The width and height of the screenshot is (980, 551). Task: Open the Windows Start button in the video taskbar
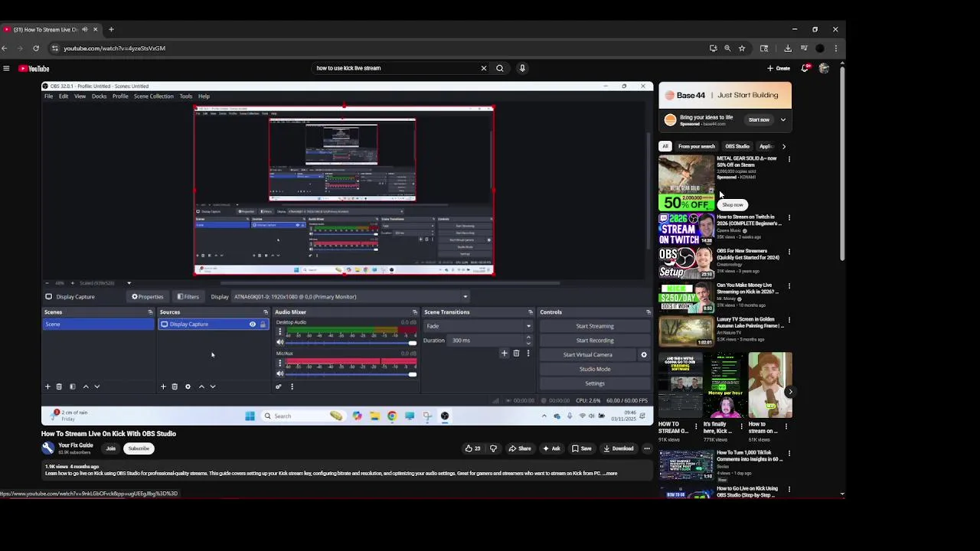coord(250,416)
